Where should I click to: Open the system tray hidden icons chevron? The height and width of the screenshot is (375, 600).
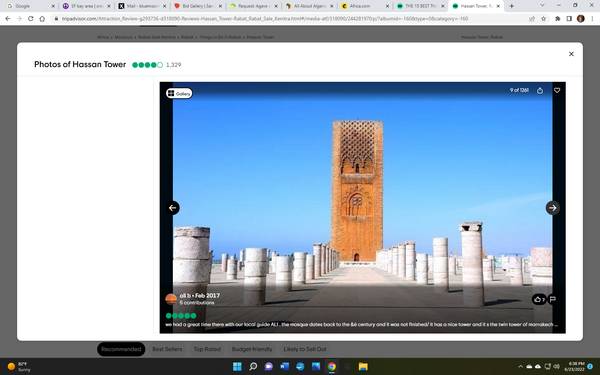tap(520, 367)
